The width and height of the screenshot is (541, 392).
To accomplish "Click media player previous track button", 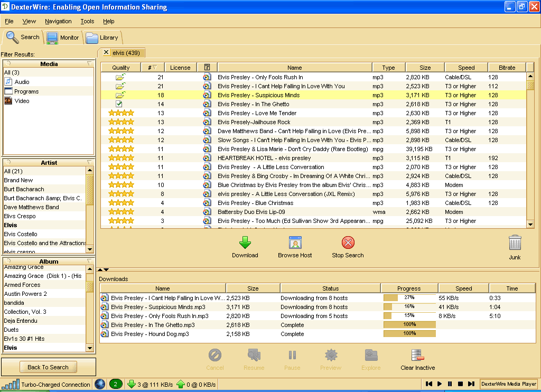I will click(x=429, y=384).
